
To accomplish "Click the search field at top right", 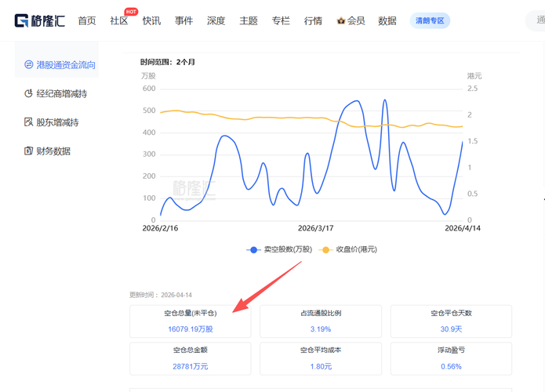I will pyautogui.click(x=536, y=20).
